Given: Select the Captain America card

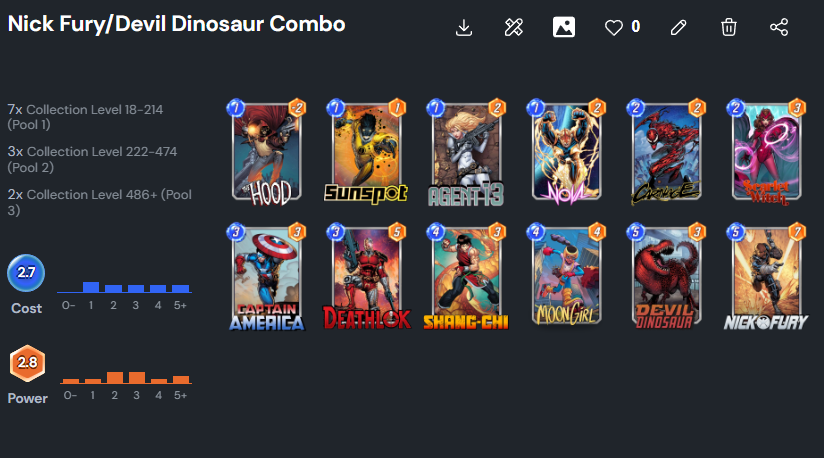Looking at the screenshot, I should 267,277.
